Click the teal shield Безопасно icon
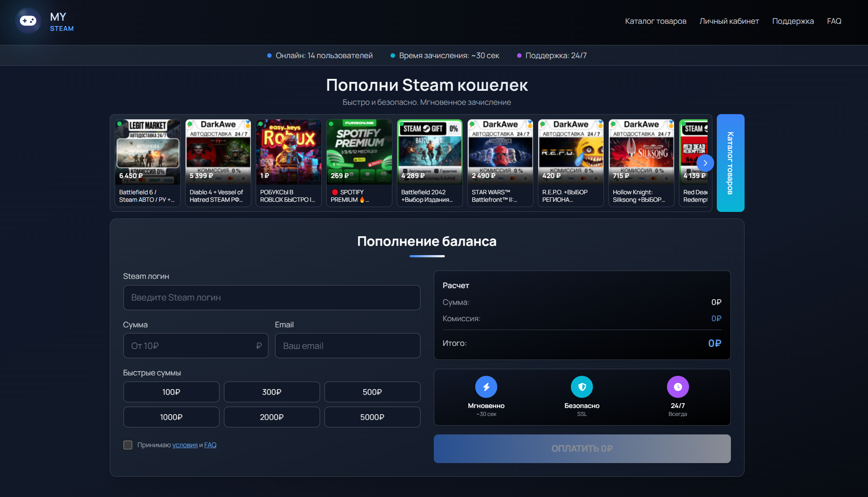This screenshot has height=497, width=868. click(x=582, y=386)
